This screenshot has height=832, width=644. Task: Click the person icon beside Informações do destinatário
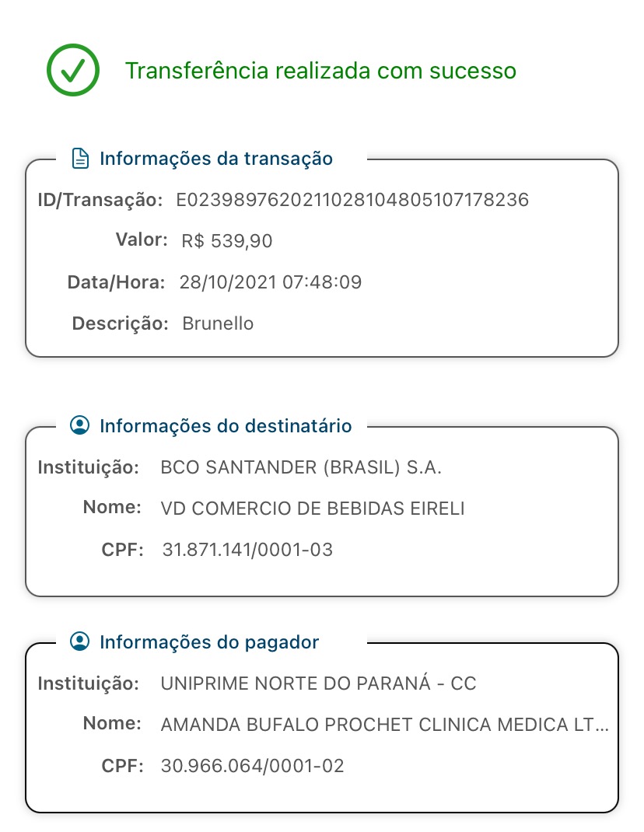(79, 425)
